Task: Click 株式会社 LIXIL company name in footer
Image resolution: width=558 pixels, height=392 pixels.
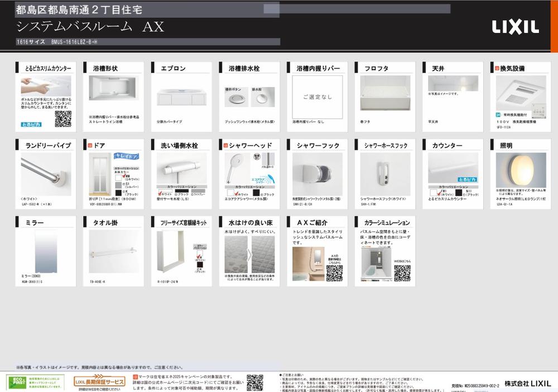Action: pyautogui.click(x=527, y=383)
